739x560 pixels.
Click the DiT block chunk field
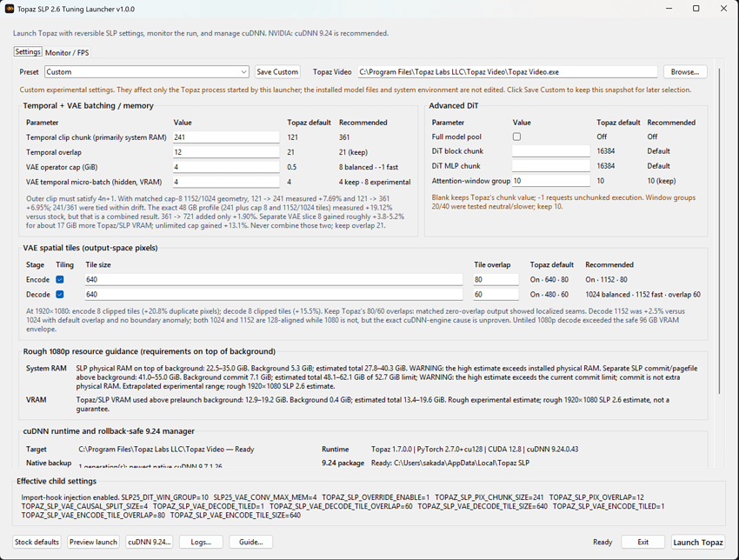pyautogui.click(x=551, y=150)
